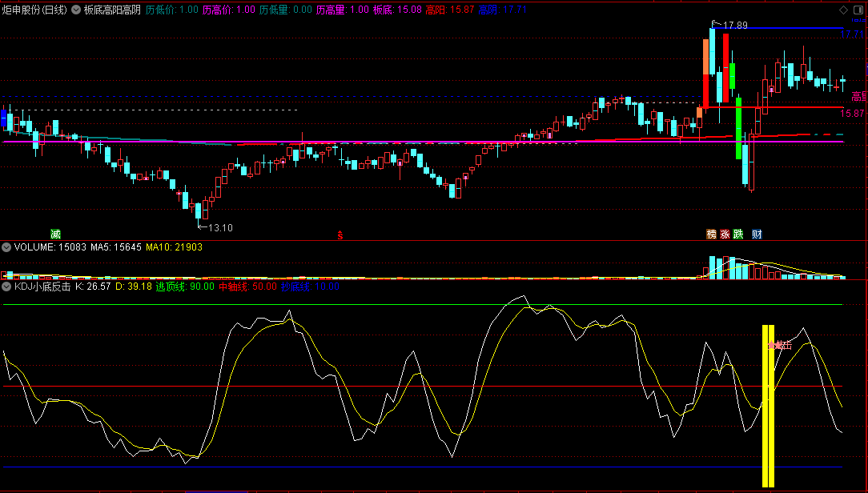
Task: Click the 逃顶线: 90.00 readout
Action: click(185, 287)
